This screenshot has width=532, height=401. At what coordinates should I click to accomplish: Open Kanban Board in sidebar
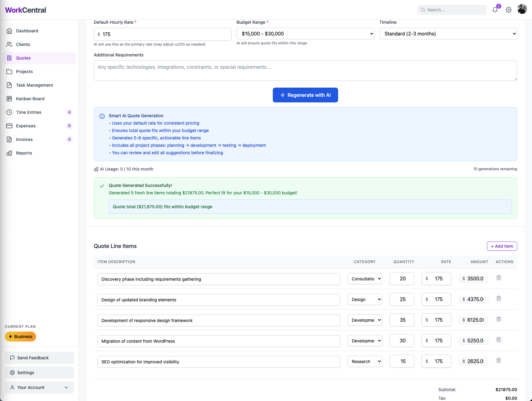[39, 99]
